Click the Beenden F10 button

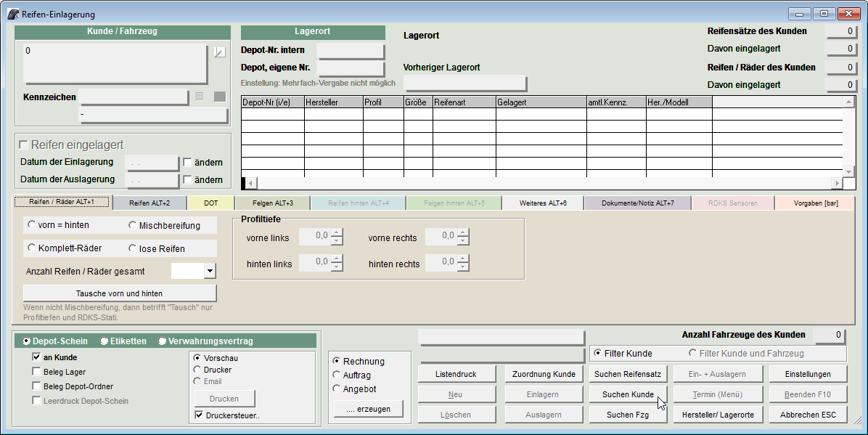point(808,394)
